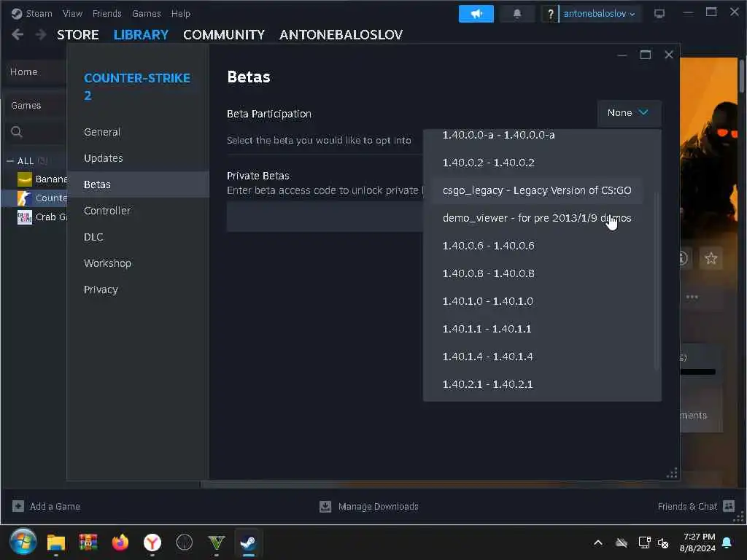Select csgo_legacy Legacy Version of CS:GO

coord(537,190)
